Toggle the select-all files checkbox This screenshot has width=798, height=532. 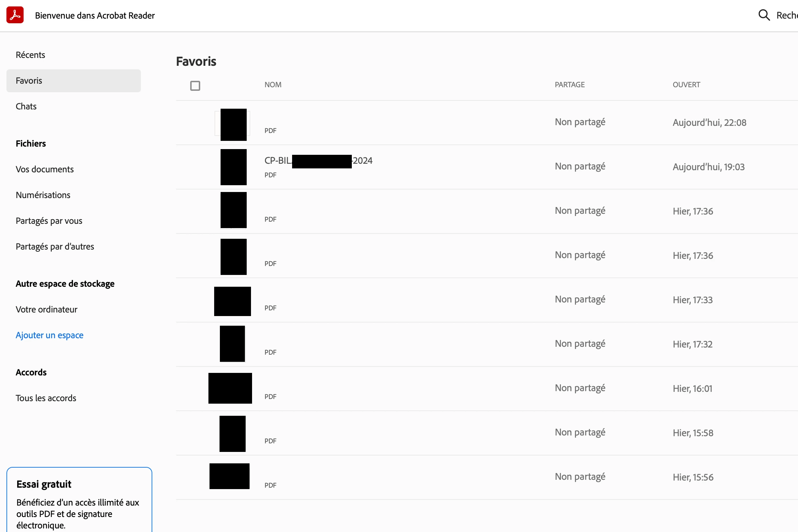pos(195,86)
